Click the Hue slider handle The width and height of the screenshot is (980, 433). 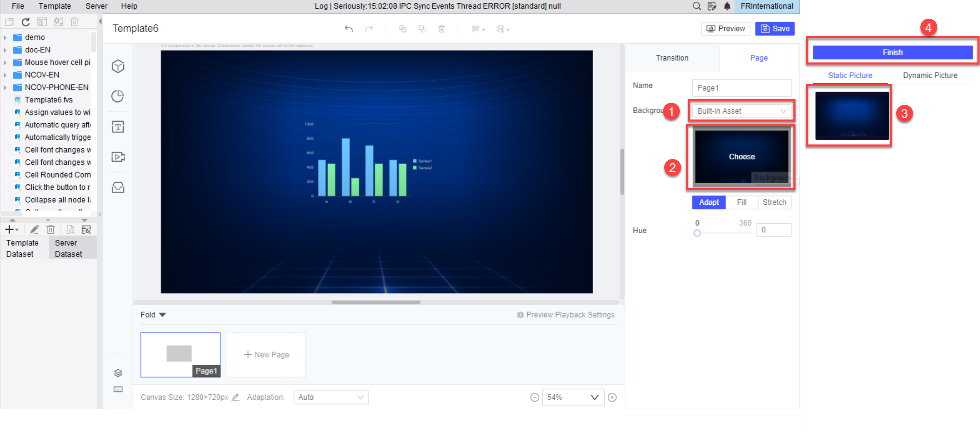[x=697, y=233]
